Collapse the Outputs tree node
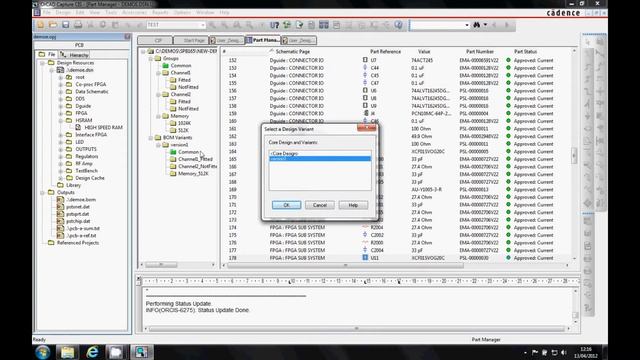640x360 pixels. click(42, 192)
